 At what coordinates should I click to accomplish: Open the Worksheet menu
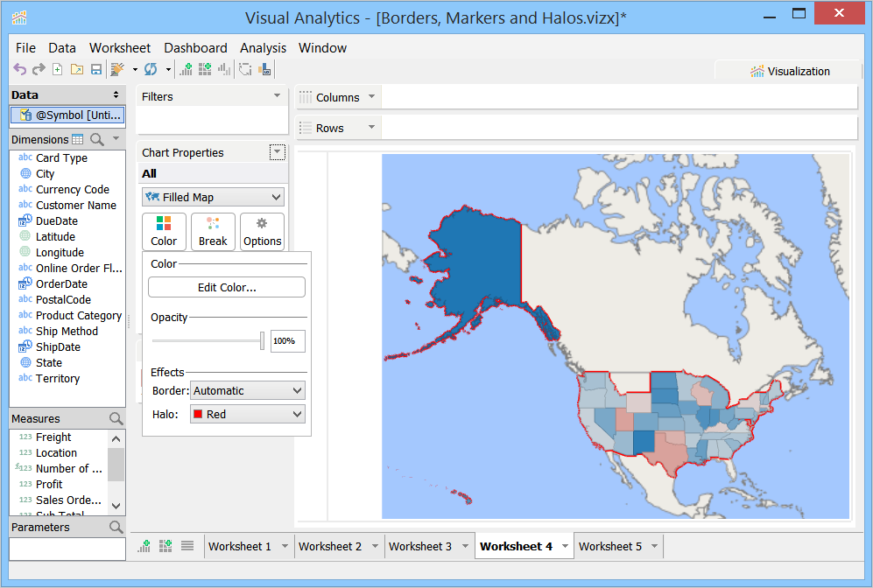120,48
